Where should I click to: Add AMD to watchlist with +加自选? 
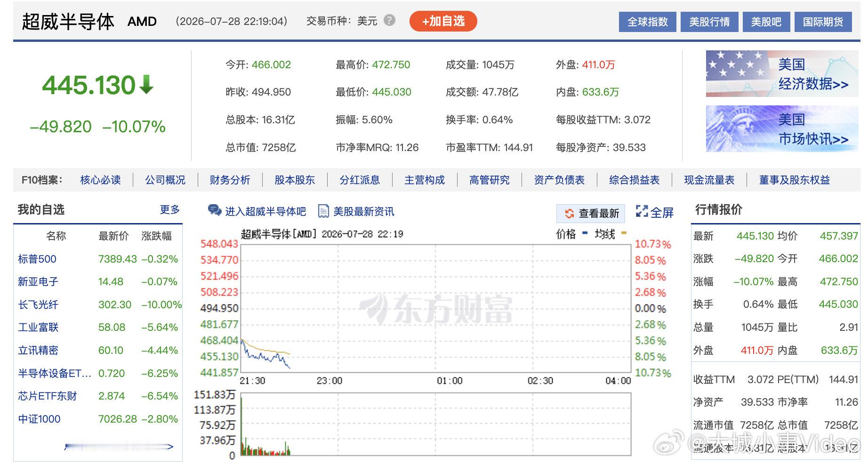(x=443, y=21)
